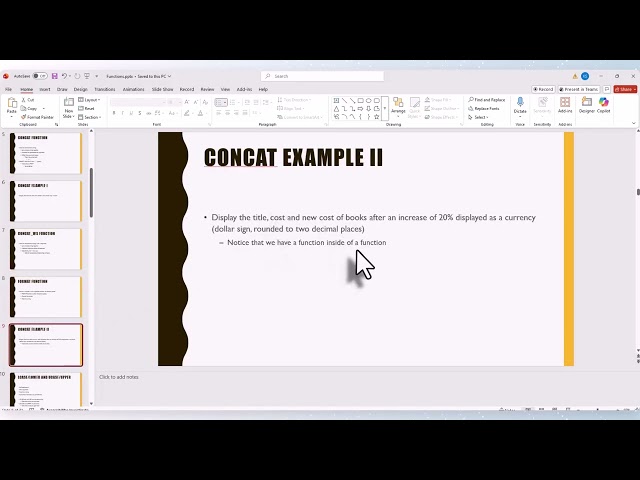Start presentation from beginning icon
The width and height of the screenshot is (640, 480).
tap(87, 76)
